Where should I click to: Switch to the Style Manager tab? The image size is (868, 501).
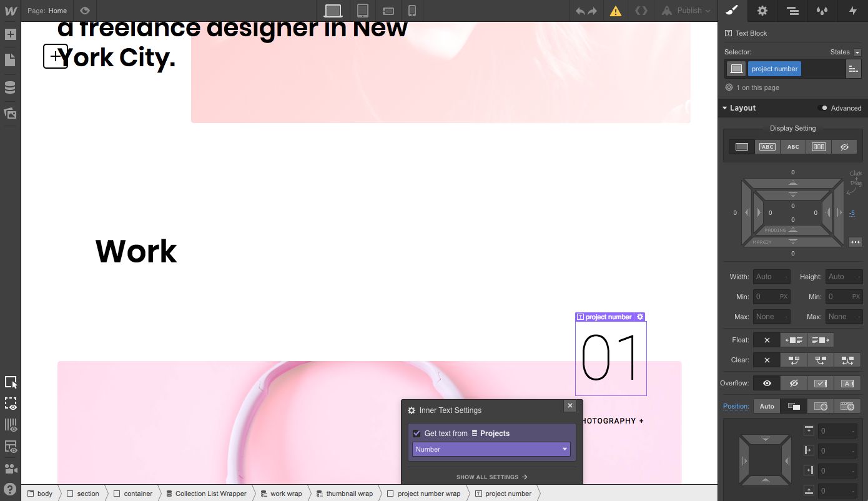tap(822, 11)
